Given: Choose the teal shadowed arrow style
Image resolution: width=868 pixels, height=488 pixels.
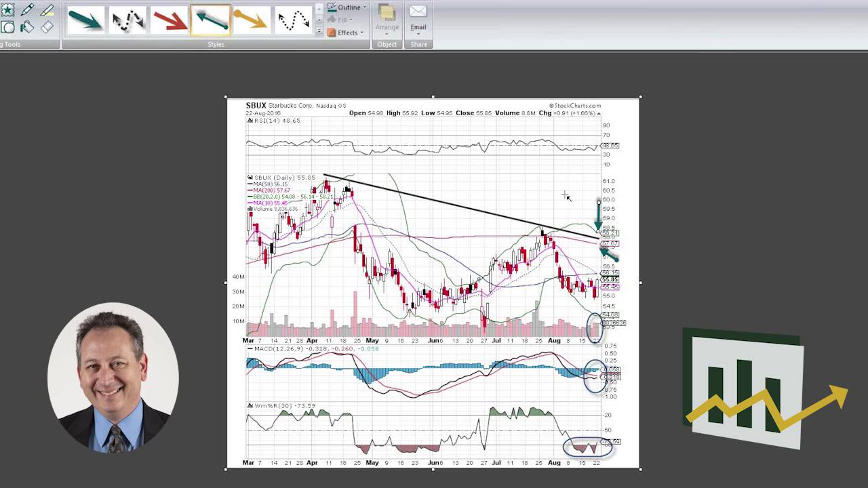Looking at the screenshot, I should [x=86, y=20].
